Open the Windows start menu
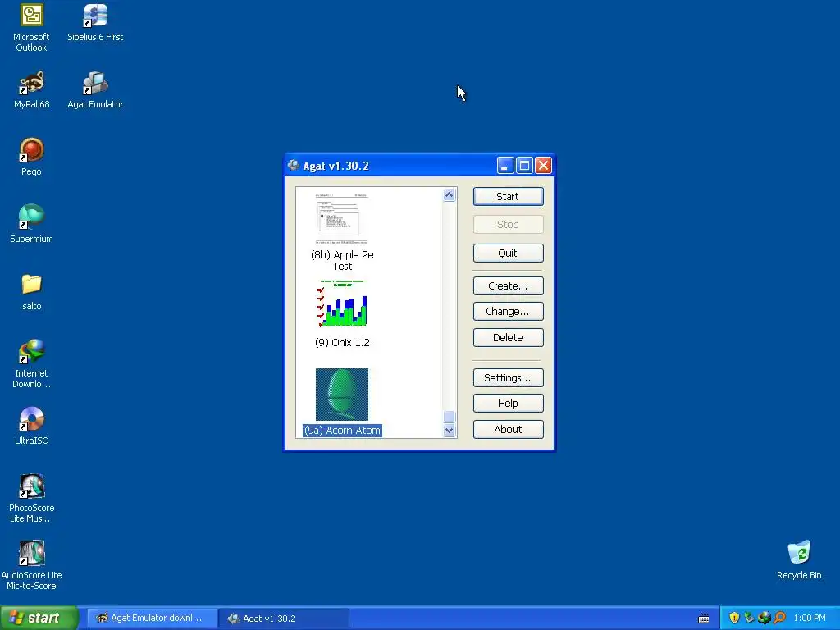 tap(39, 618)
